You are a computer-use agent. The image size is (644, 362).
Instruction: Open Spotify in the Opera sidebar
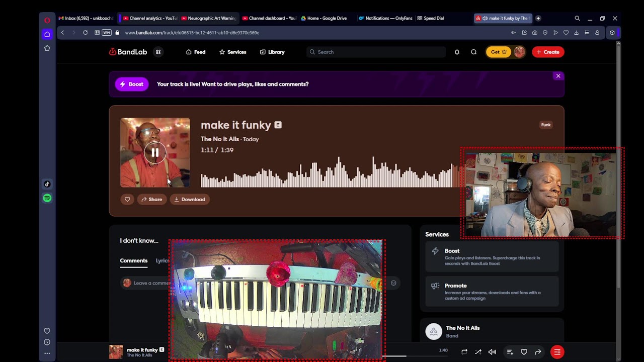click(x=47, y=198)
